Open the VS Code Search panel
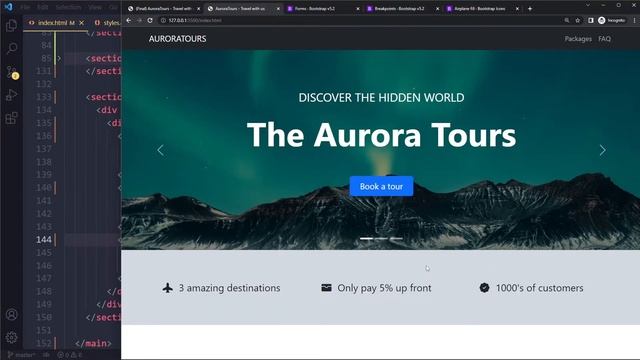 11,49
